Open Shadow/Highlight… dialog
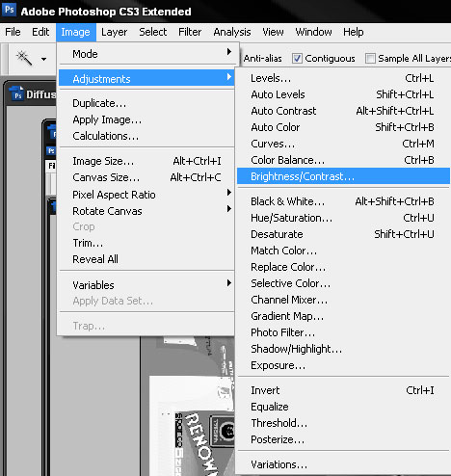Viewport: 451px width, 476px height. click(x=343, y=349)
